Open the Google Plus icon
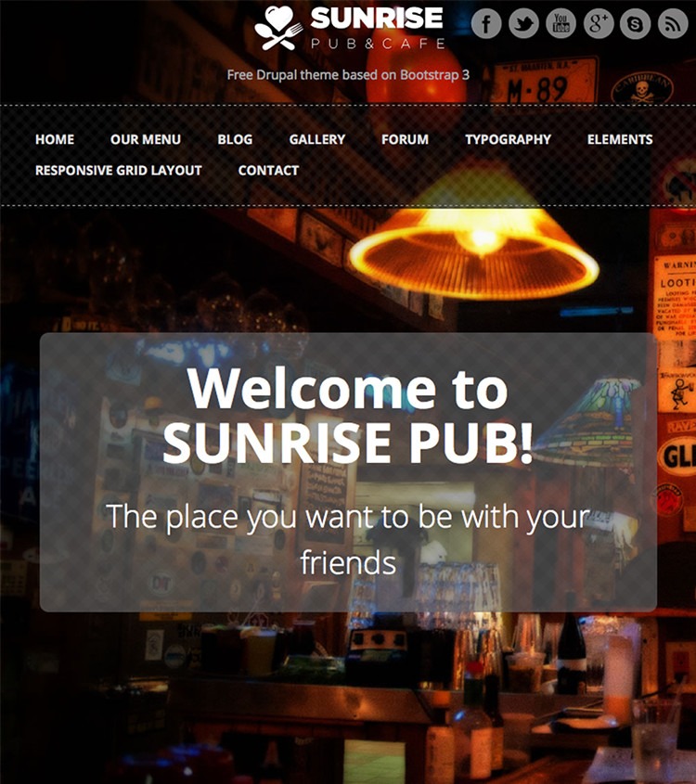 (599, 23)
